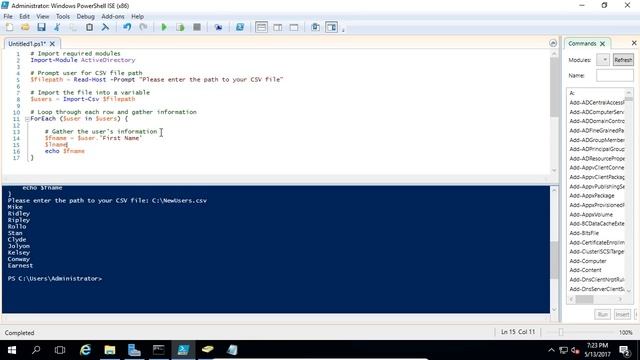Open a script with the folder icon
The width and height of the screenshot is (640, 360).
[25, 27]
